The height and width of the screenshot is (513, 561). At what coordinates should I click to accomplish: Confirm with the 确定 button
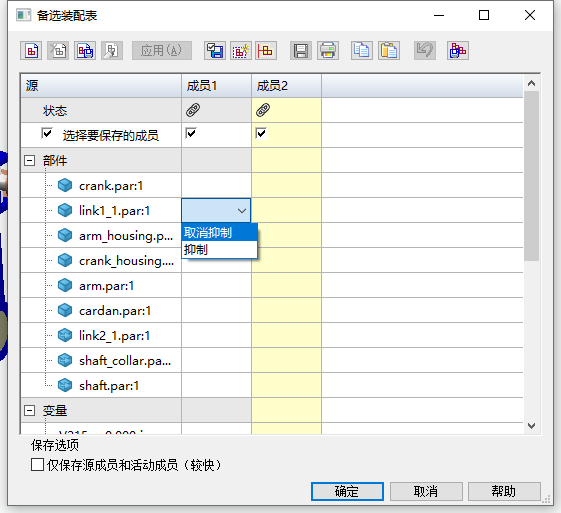[347, 491]
